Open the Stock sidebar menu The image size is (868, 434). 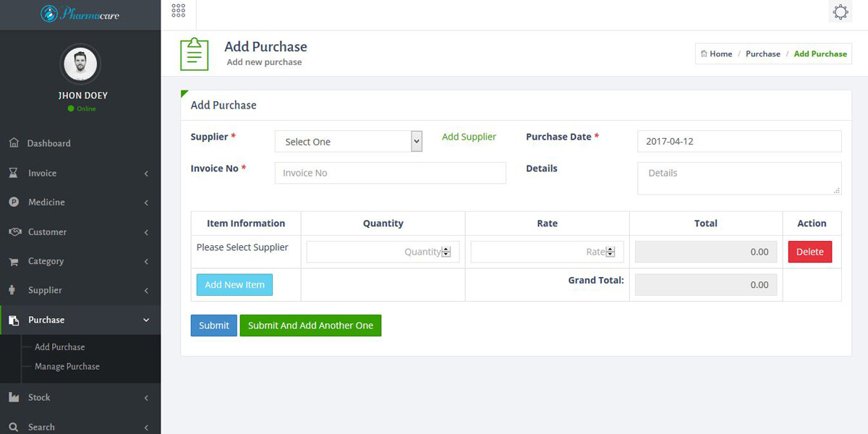tap(80, 397)
